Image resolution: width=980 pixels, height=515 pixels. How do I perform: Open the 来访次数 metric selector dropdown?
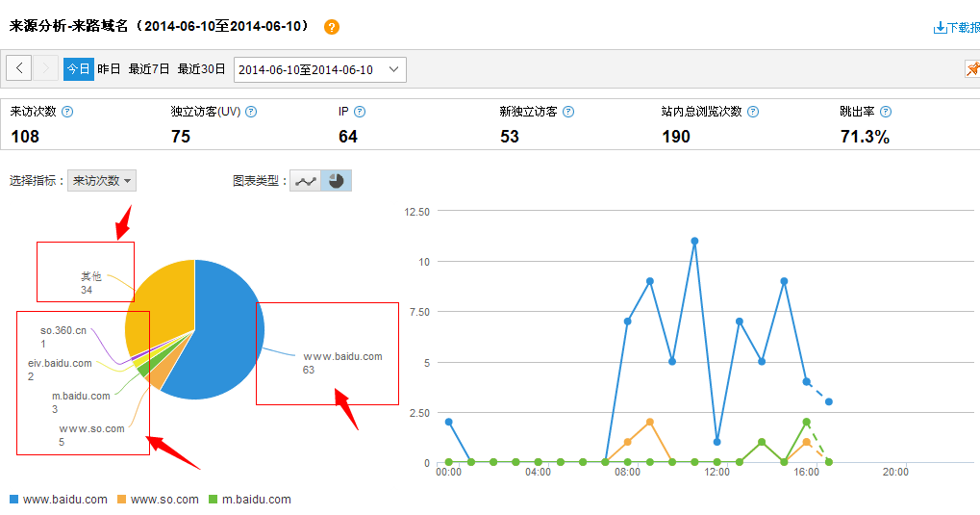[102, 181]
